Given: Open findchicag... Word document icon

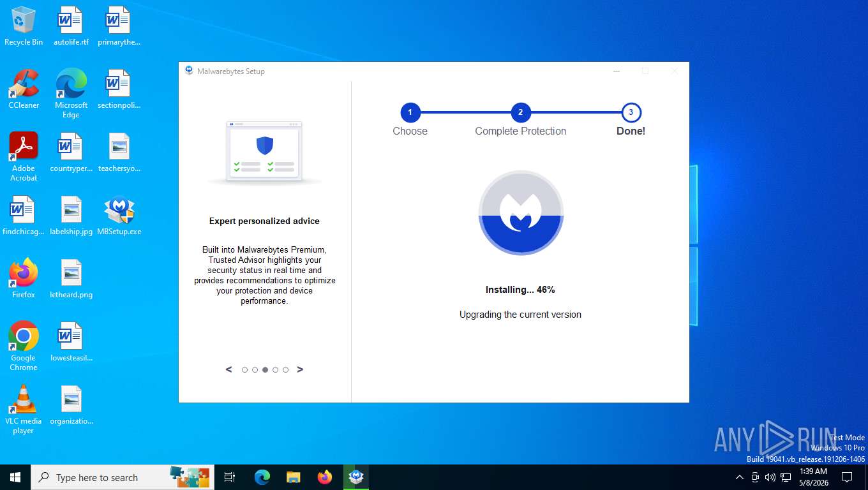Looking at the screenshot, I should point(24,215).
